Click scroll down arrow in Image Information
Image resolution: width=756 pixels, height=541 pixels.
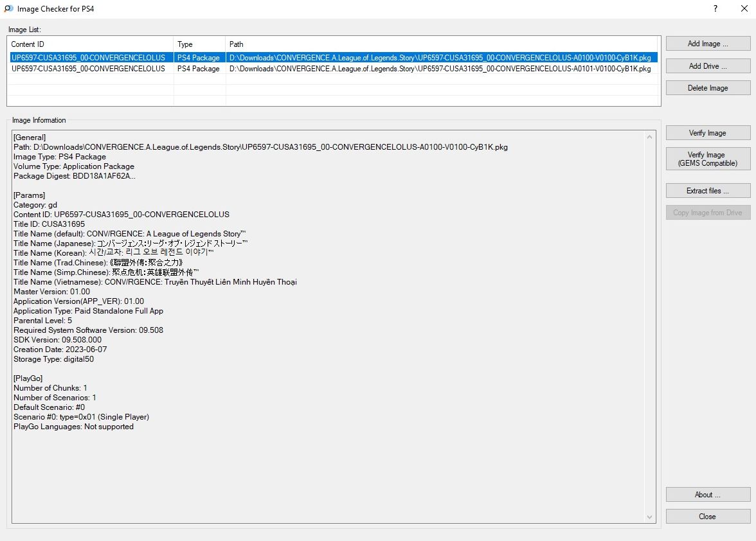click(x=649, y=517)
